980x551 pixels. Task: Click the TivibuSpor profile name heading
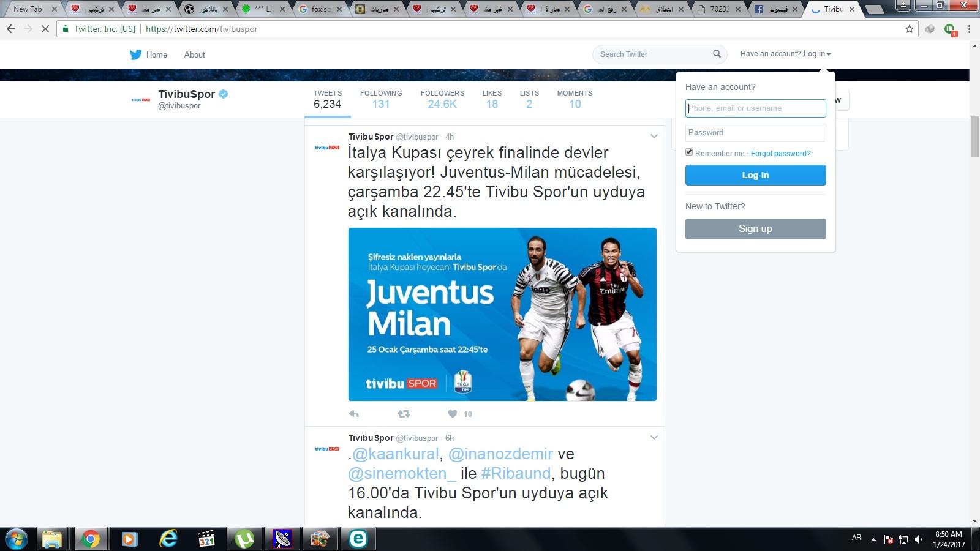tap(186, 94)
